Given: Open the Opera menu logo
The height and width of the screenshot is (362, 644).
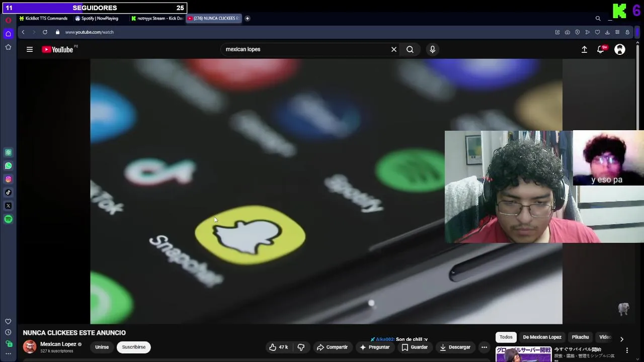Looking at the screenshot, I should [8, 20].
